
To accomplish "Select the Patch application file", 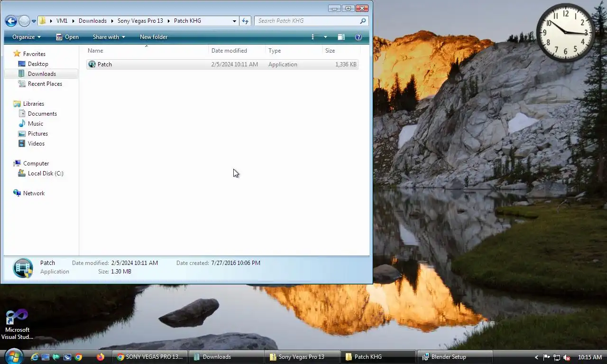I will 222,64.
